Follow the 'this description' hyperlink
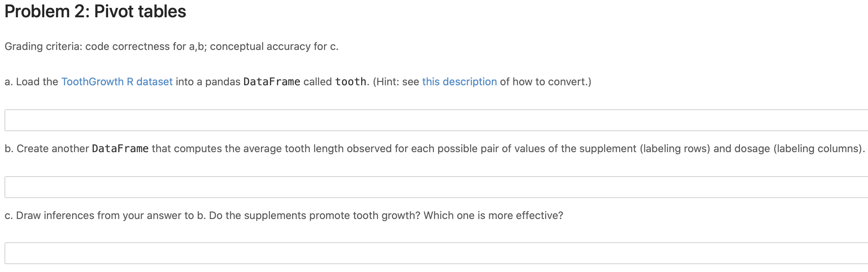The height and width of the screenshot is (272, 868). (459, 82)
